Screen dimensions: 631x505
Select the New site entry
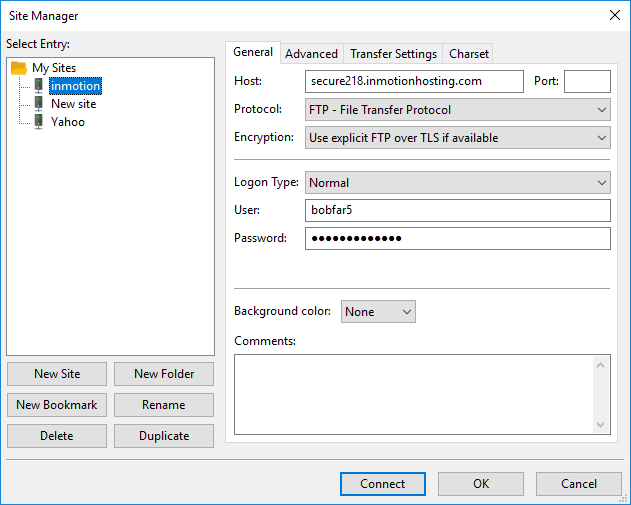coord(73,104)
